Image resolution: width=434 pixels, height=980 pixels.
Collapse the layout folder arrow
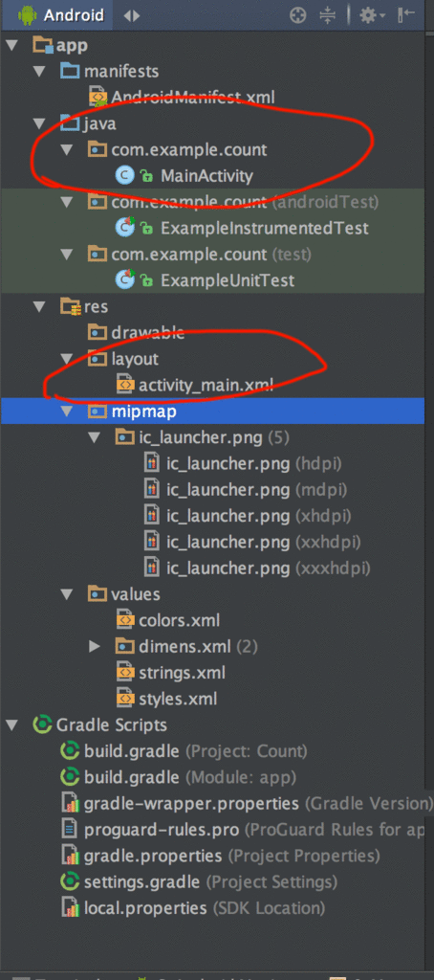tap(68, 360)
